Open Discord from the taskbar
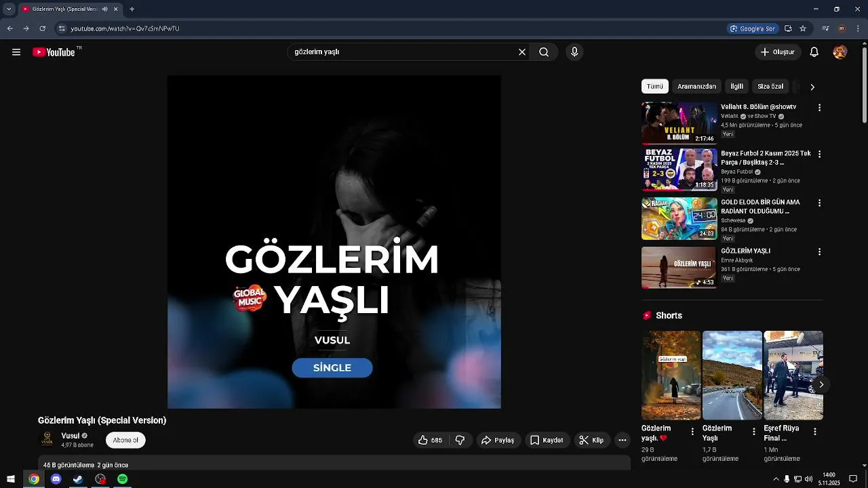The width and height of the screenshot is (868, 488). coord(56,479)
